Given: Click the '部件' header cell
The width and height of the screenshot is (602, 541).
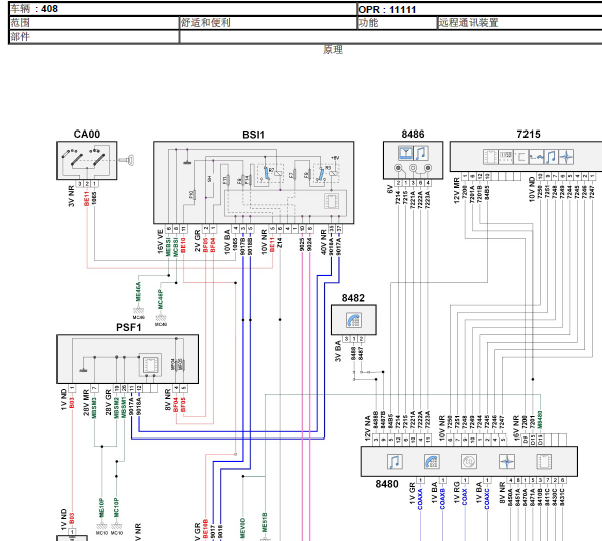Looking at the screenshot, I should (x=94, y=37).
